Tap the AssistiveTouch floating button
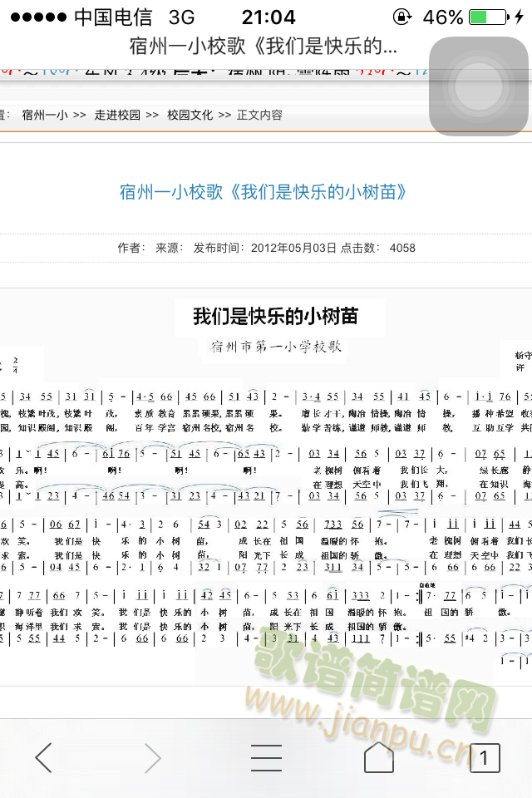The width and height of the screenshot is (532, 798). tap(478, 86)
